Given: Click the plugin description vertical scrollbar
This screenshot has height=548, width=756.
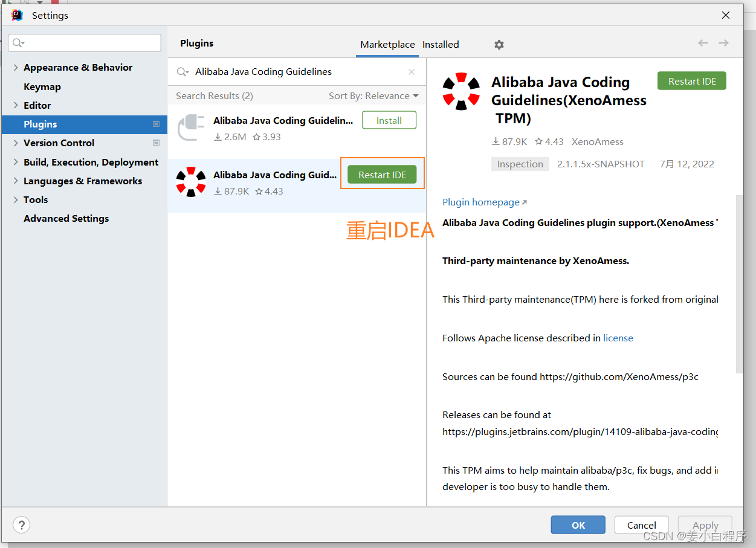Looking at the screenshot, I should click(740, 284).
